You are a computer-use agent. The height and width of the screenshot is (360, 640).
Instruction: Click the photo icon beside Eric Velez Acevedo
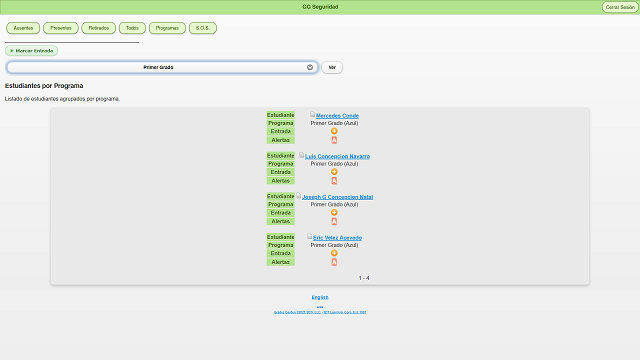[309, 236]
